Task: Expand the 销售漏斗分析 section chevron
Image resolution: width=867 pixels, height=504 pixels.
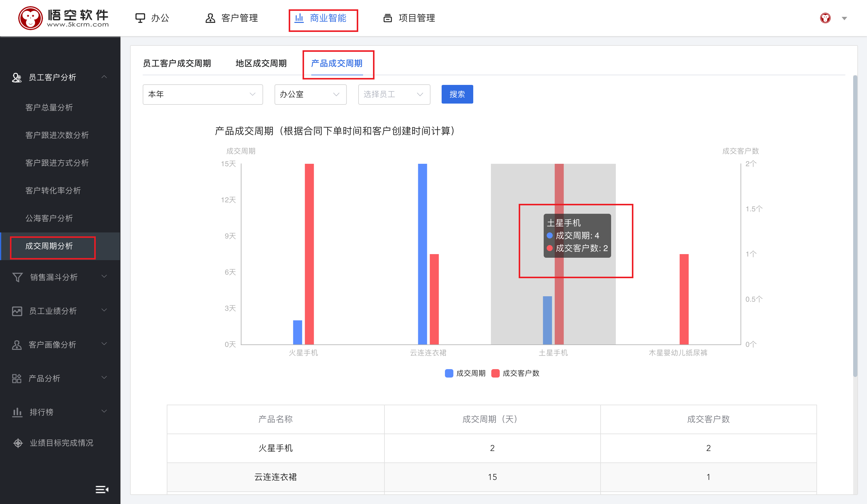Action: click(x=104, y=276)
